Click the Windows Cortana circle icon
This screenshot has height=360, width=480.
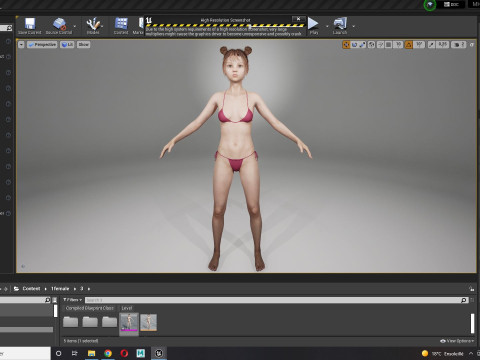click(x=59, y=353)
